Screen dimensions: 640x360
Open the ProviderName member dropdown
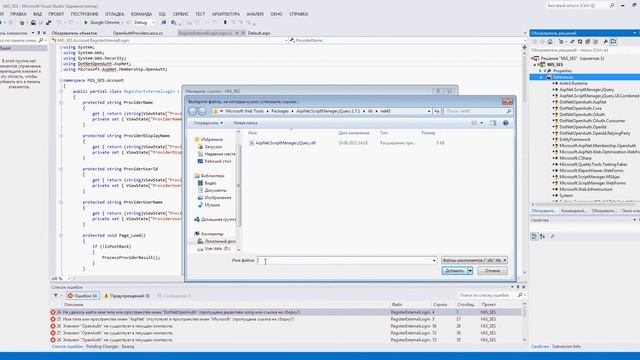coord(407,40)
